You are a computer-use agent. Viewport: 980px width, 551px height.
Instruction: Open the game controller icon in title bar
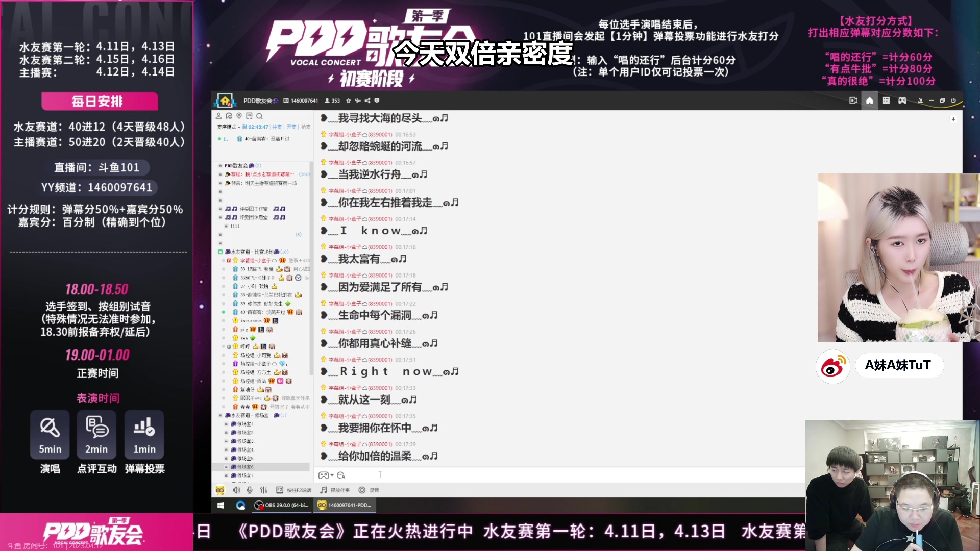pos(902,101)
